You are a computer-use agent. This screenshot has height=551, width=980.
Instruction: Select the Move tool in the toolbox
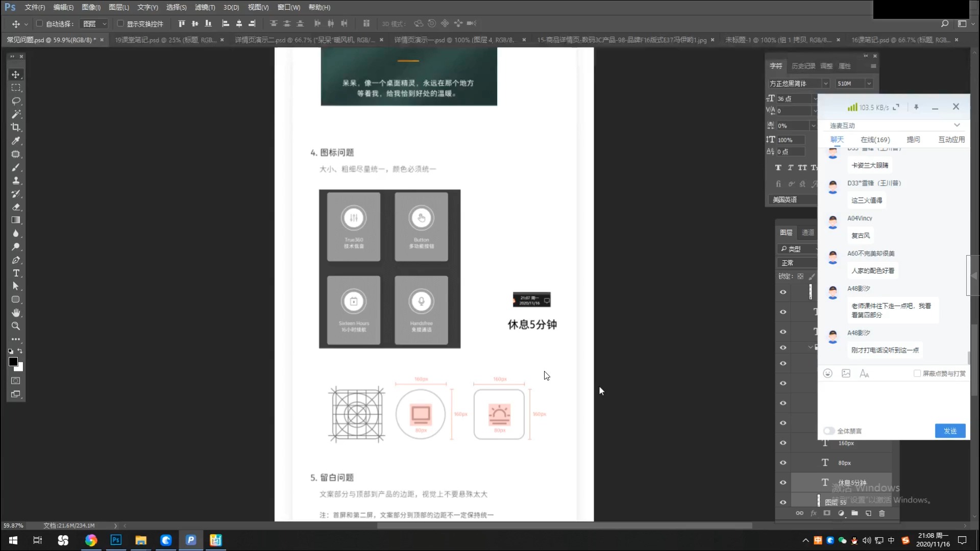[x=16, y=74]
